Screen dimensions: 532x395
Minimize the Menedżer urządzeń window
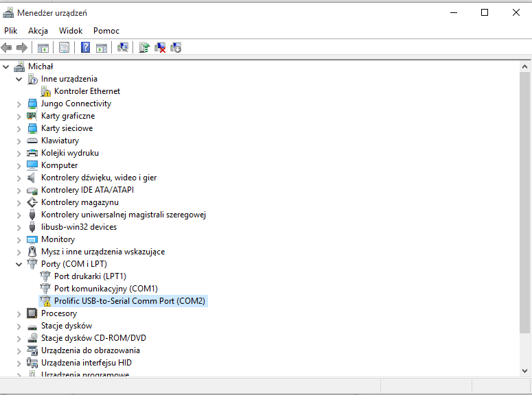454,13
